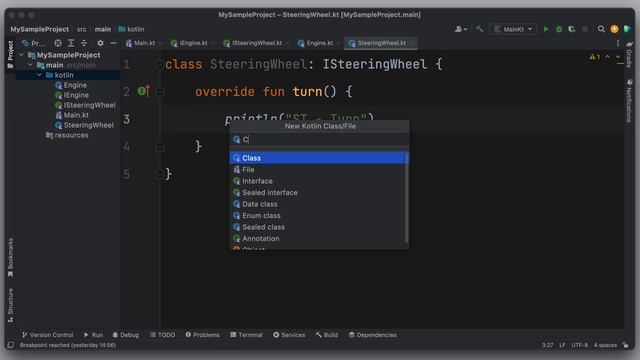Choose Annotation in the list
640x360 pixels.
pyautogui.click(x=319, y=238)
